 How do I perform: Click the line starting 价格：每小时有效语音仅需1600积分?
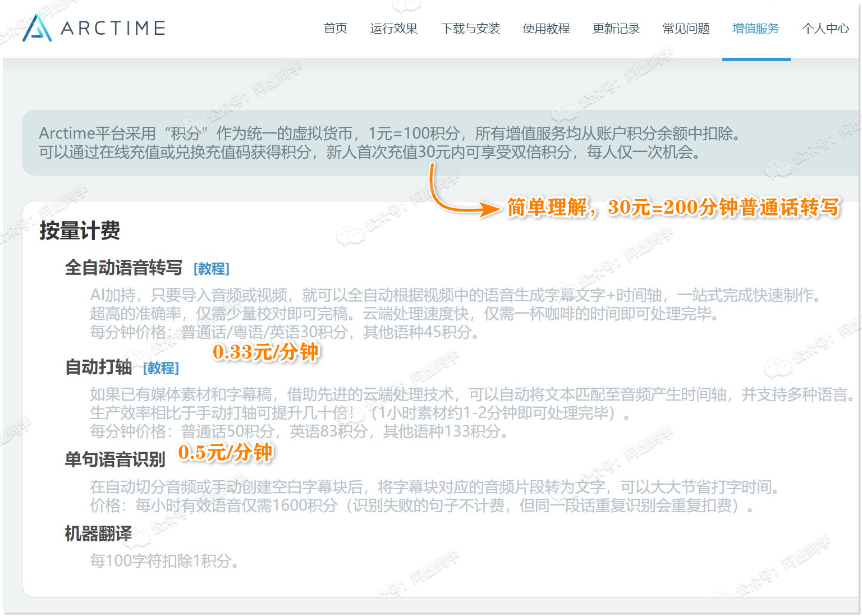[424, 505]
